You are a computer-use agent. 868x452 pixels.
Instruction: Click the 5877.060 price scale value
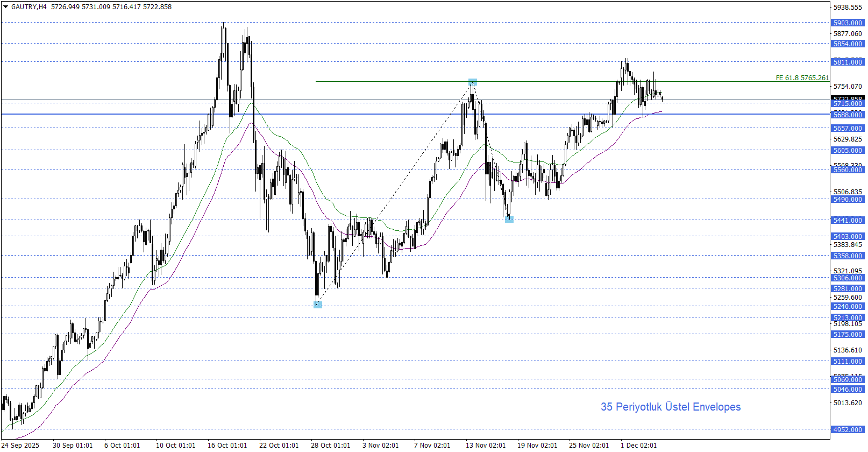(848, 34)
